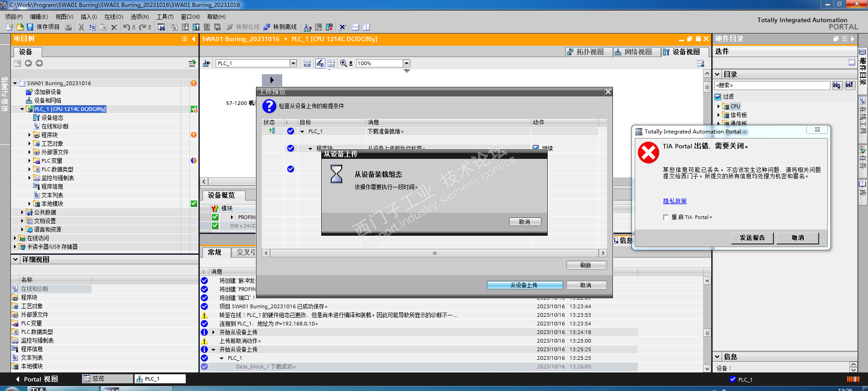Click the Download to device icon
Screen dimensions: 868x391
(x=185, y=27)
